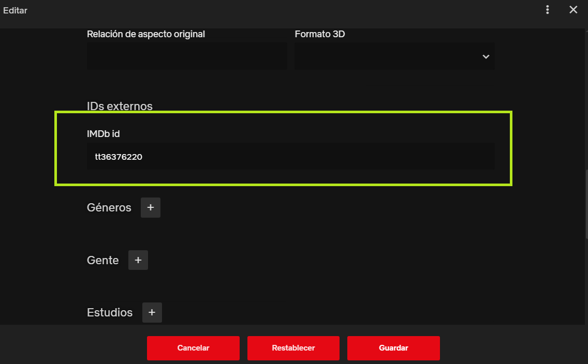Click the Estudios section heading
This screenshot has width=588, height=364.
point(110,313)
